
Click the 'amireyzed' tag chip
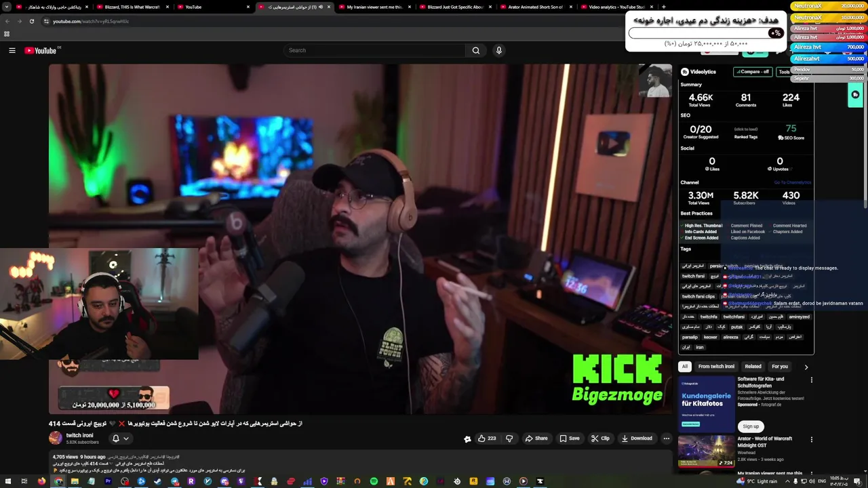click(799, 317)
